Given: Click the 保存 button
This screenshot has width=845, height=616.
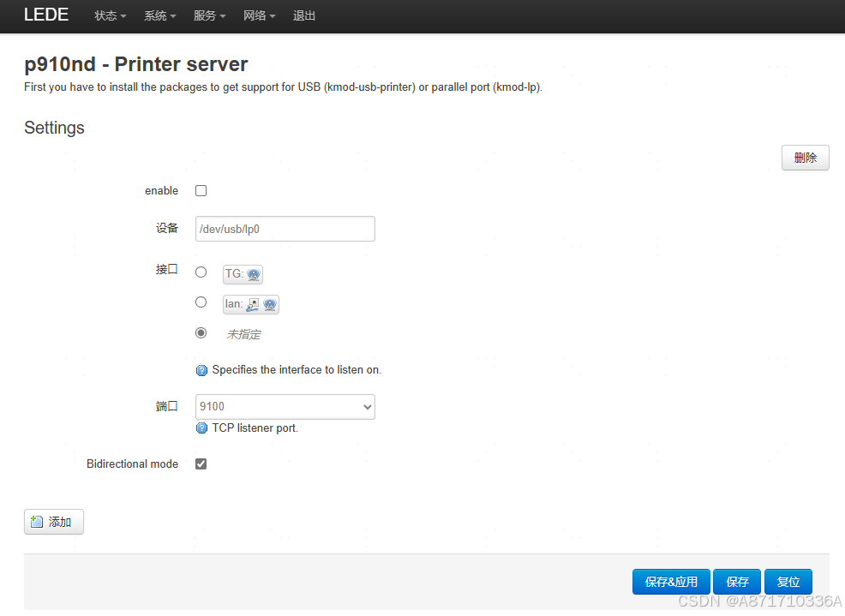Looking at the screenshot, I should tap(737, 582).
